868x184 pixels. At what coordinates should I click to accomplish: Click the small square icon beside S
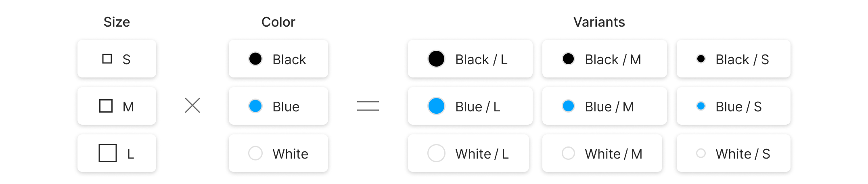[107, 59]
